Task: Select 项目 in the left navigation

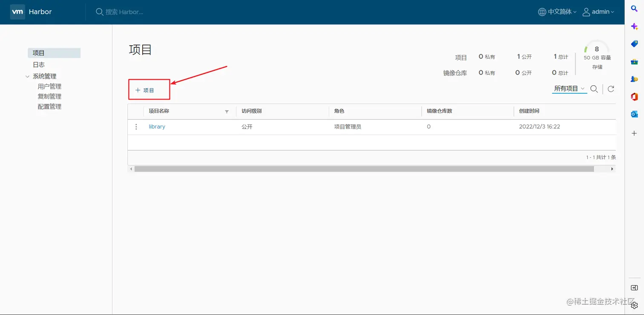Action: (x=54, y=53)
